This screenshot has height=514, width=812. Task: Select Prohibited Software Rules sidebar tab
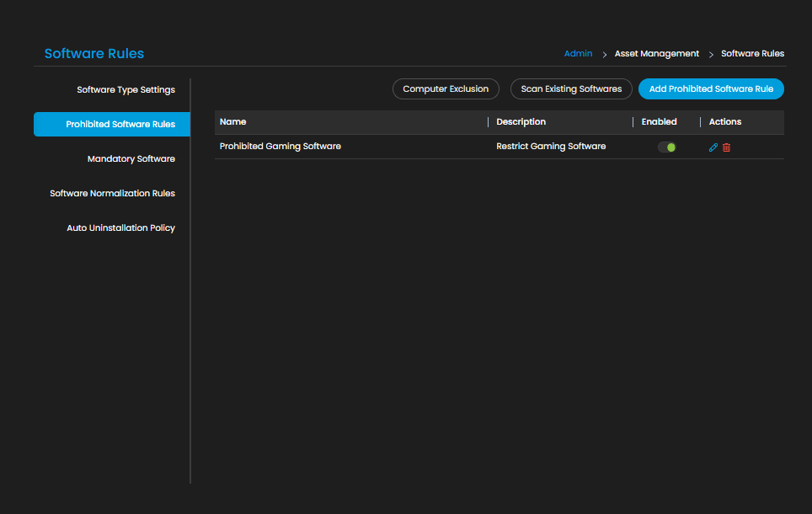112,125
